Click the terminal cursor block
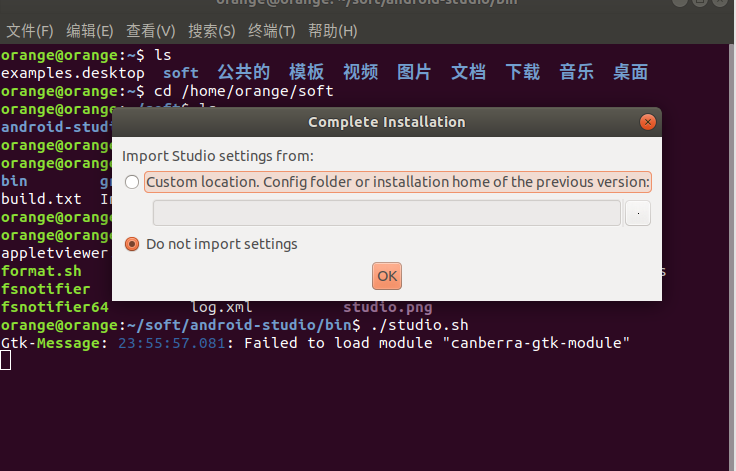 click(x=6, y=361)
